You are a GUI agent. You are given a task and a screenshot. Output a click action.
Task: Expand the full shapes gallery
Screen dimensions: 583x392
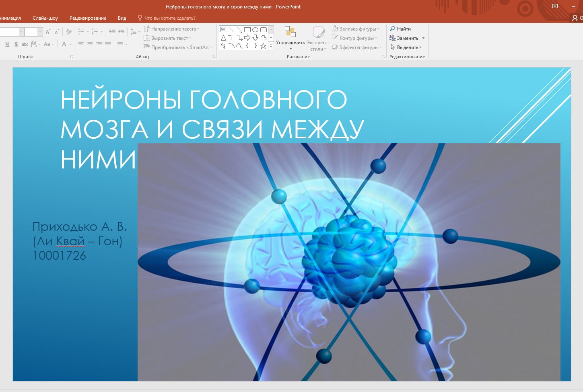(271, 46)
